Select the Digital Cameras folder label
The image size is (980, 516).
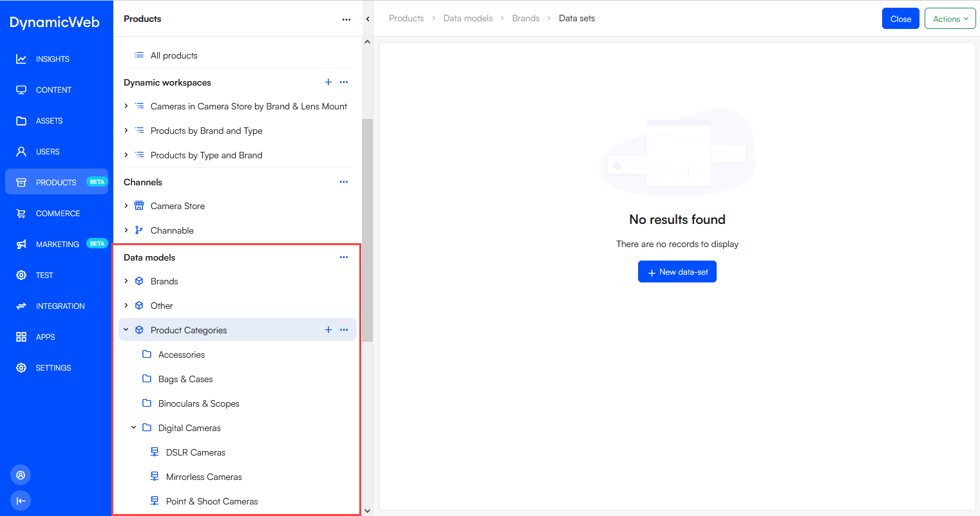(x=189, y=428)
